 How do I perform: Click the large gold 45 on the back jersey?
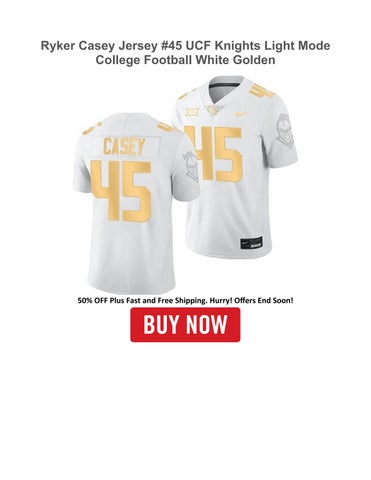122,191
